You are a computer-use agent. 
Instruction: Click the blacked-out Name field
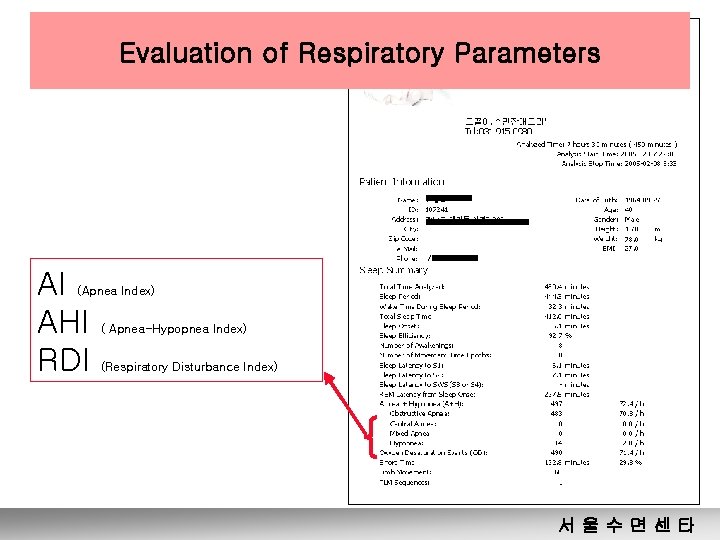[449, 198]
